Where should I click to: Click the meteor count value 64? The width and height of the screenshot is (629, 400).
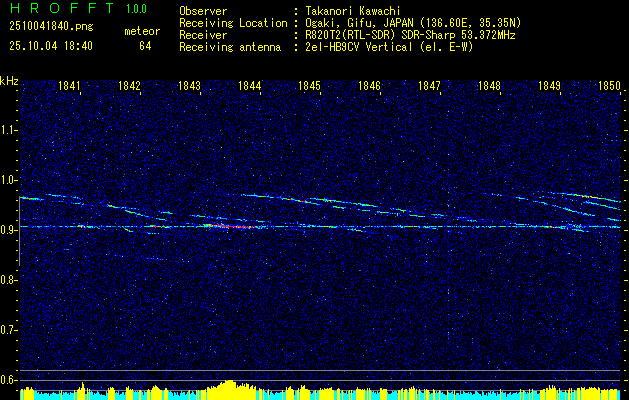145,46
